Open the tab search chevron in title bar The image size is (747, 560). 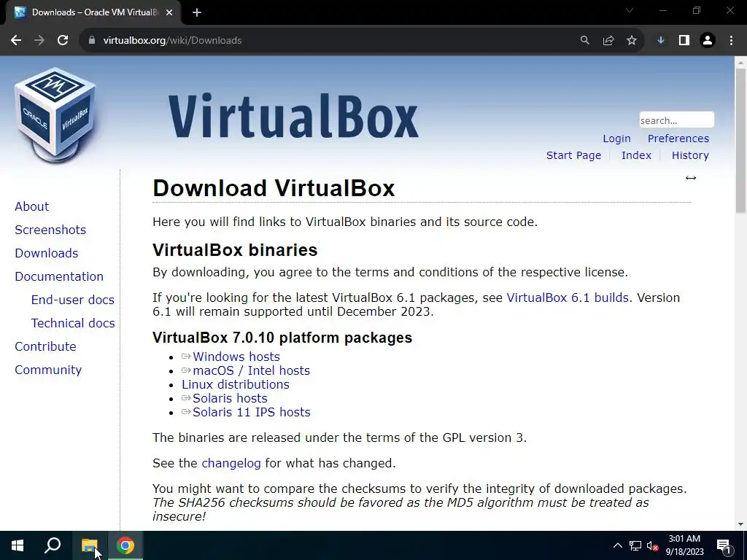[630, 10]
